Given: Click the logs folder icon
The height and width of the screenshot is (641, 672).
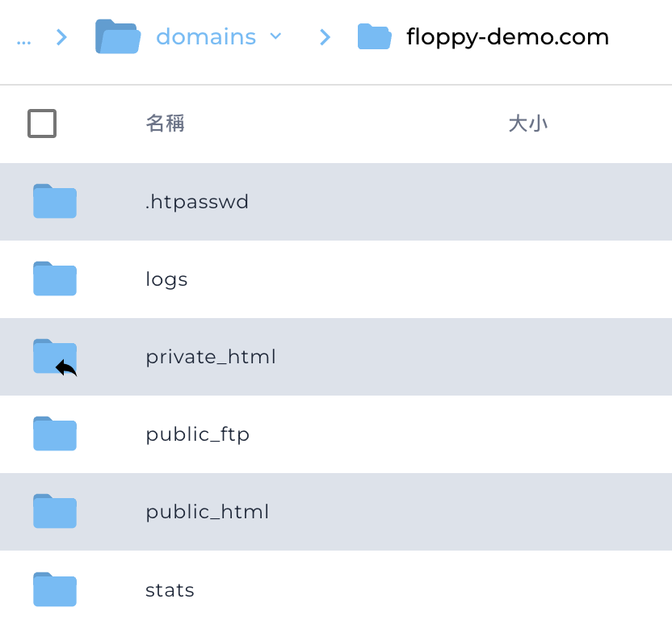Looking at the screenshot, I should [55, 279].
